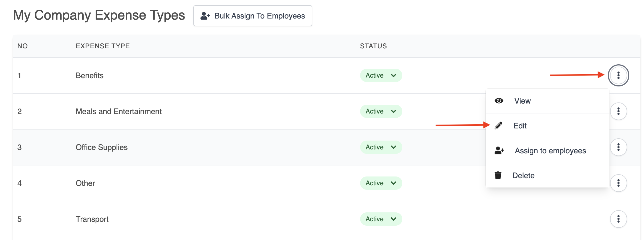Choose Edit in the context menu
The height and width of the screenshot is (240, 644).
pyautogui.click(x=547, y=126)
